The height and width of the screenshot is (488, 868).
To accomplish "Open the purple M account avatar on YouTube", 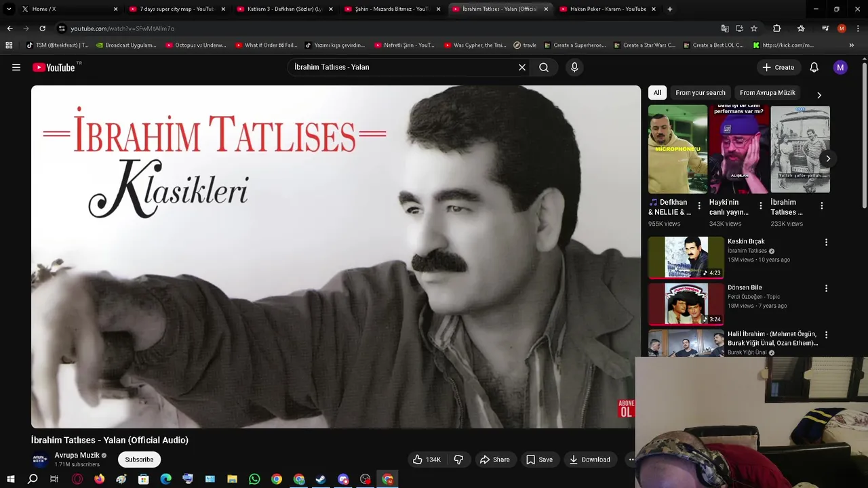I will (x=840, y=67).
